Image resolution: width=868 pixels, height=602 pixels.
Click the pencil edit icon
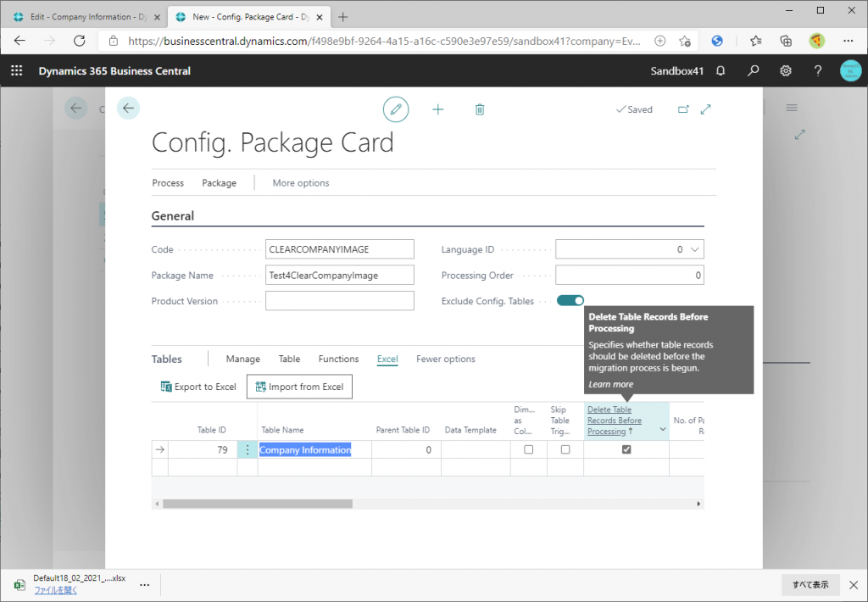(396, 109)
